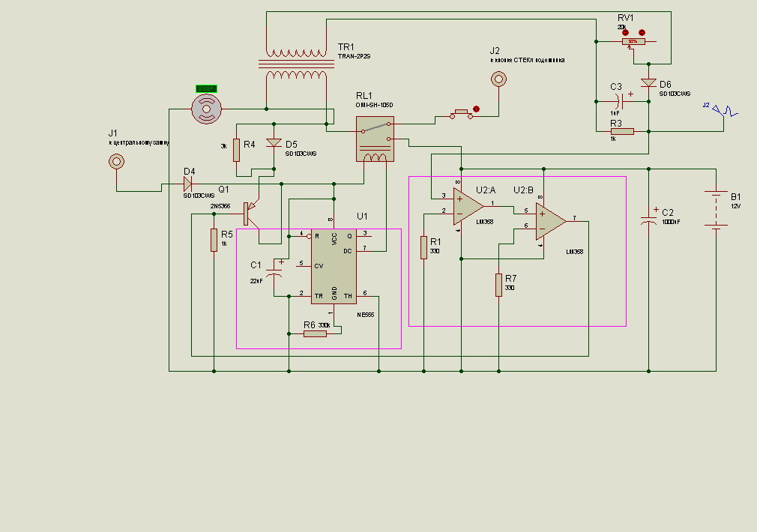This screenshot has width=757, height=532.
Task: Select op-amp U2:B triangle
Action: [549, 220]
